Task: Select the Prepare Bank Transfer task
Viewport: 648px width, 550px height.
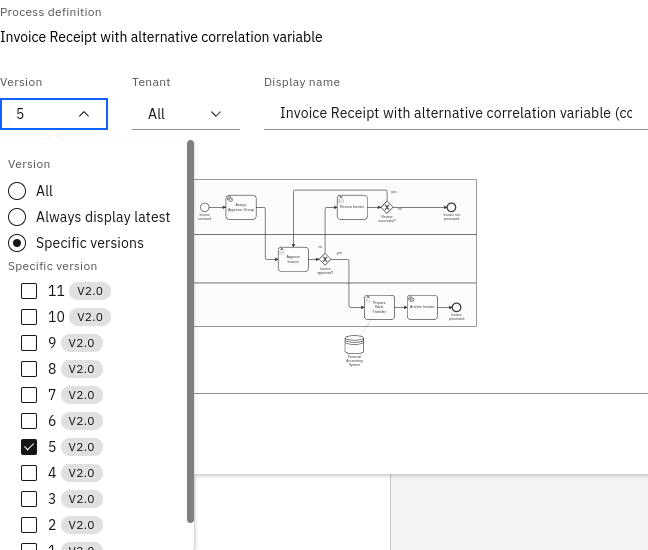Action: click(x=379, y=307)
